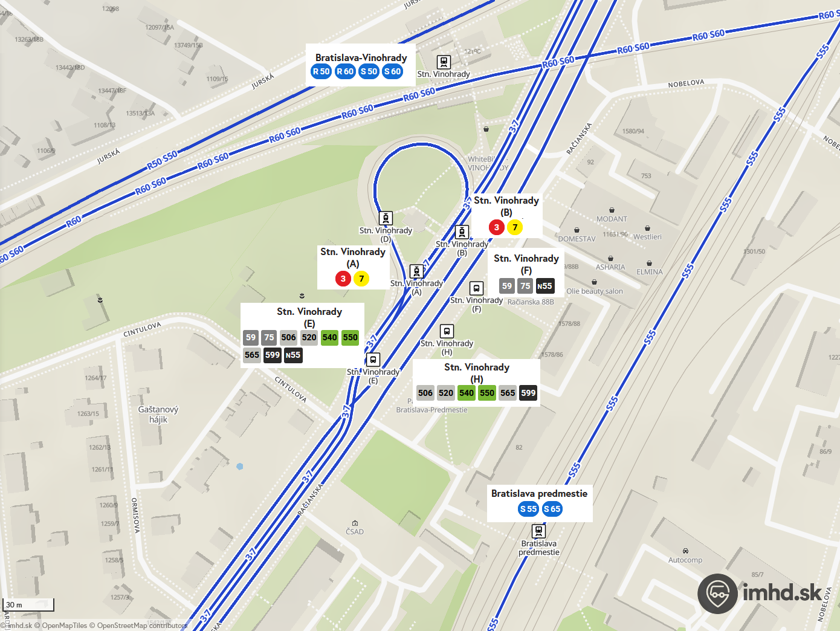Select the S 60 line badge at Bratislava-Vinohrady
Screen dimensions: 840x631
[393, 71]
